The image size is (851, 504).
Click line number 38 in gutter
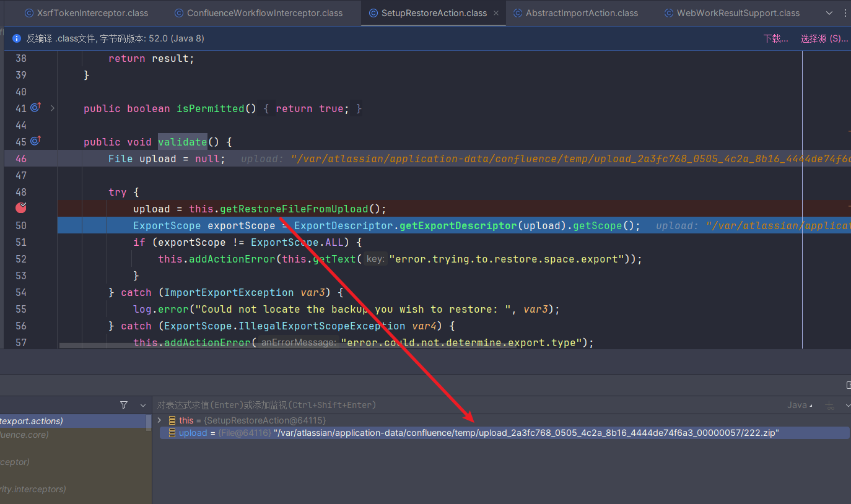click(x=21, y=58)
